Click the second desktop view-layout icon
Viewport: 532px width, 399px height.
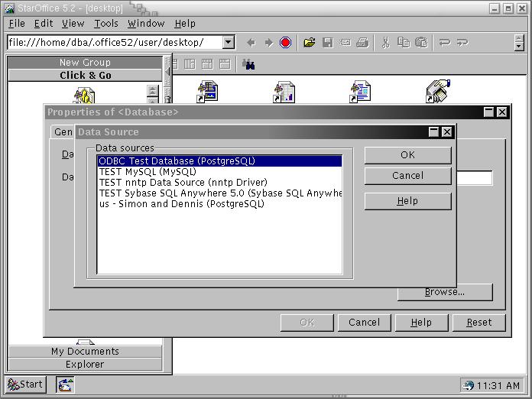click(190, 63)
